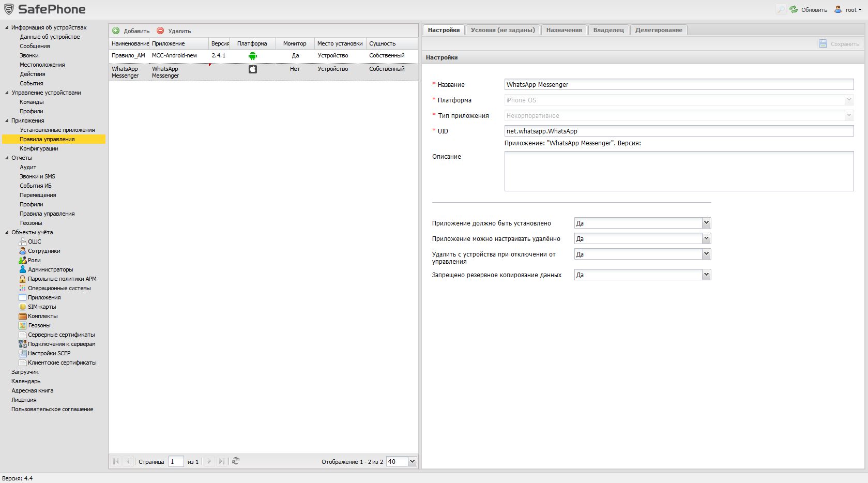Screen dimensions: 868x483
Task: Click the Администраторы icon
Action: [x=23, y=269]
